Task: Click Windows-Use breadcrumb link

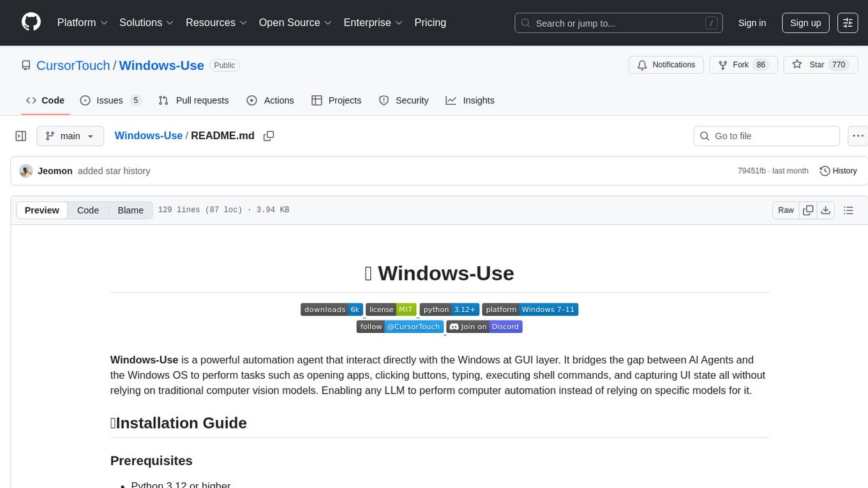Action: [x=149, y=135]
